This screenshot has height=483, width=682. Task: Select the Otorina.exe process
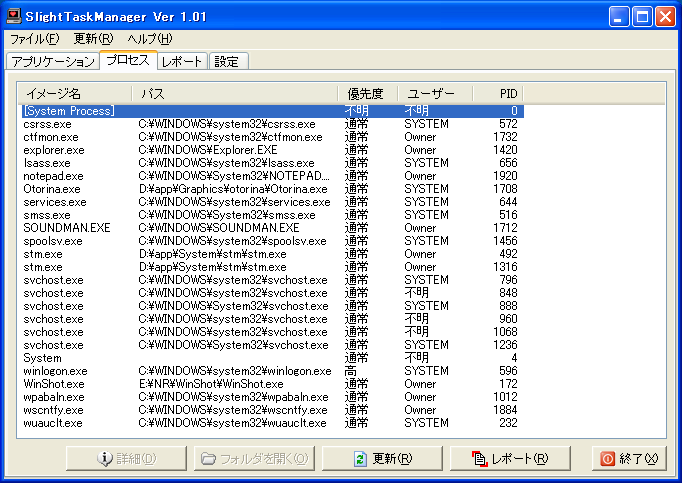coord(273,189)
